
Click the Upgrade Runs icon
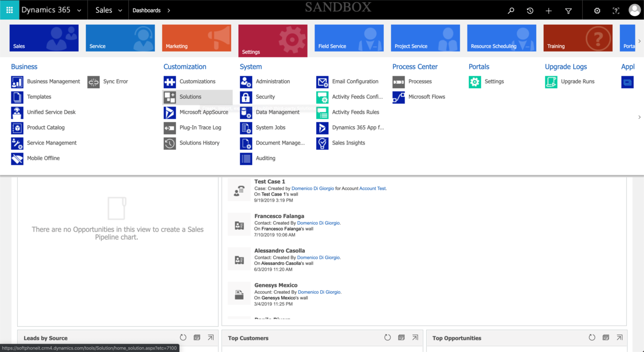551,82
